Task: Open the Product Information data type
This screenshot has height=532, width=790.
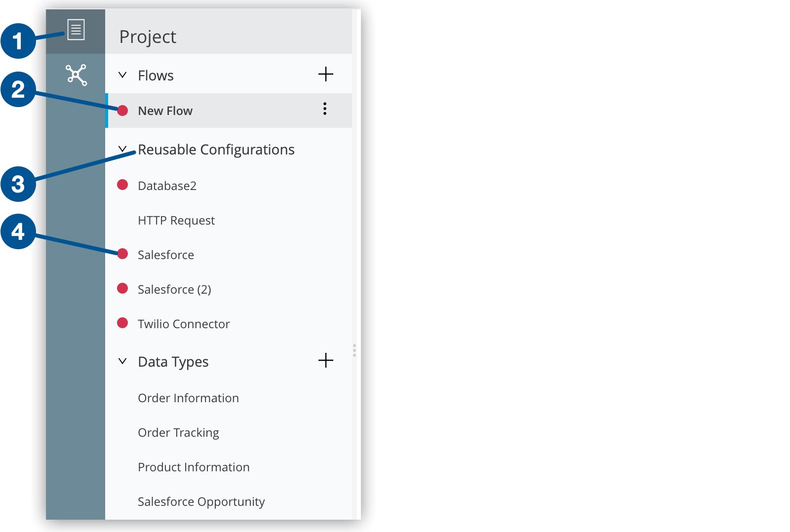Action: click(194, 467)
